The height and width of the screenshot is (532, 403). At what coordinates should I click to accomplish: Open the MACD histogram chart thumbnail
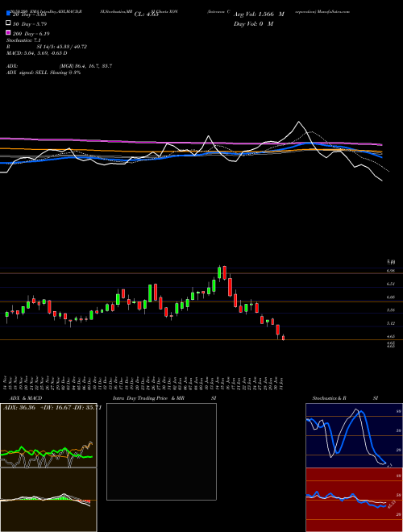point(48,500)
